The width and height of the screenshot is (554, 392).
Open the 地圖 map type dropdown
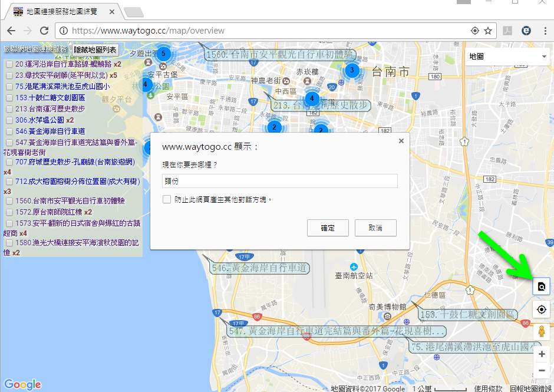pyautogui.click(x=507, y=56)
